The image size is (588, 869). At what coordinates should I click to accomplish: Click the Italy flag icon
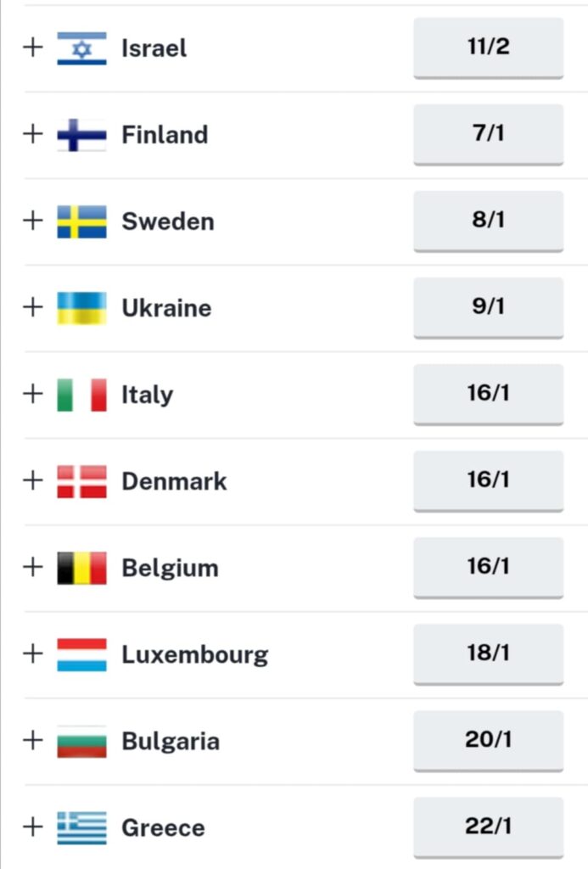[81, 395]
